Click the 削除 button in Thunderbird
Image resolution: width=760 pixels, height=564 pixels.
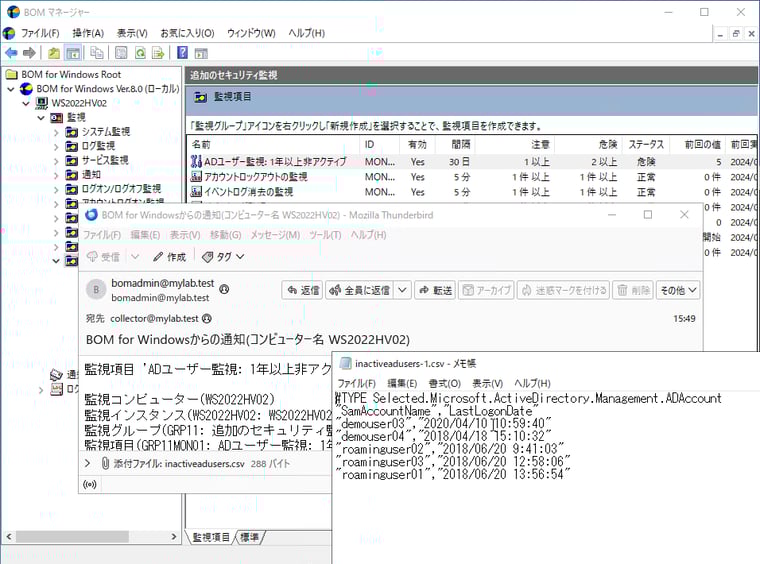click(633, 290)
